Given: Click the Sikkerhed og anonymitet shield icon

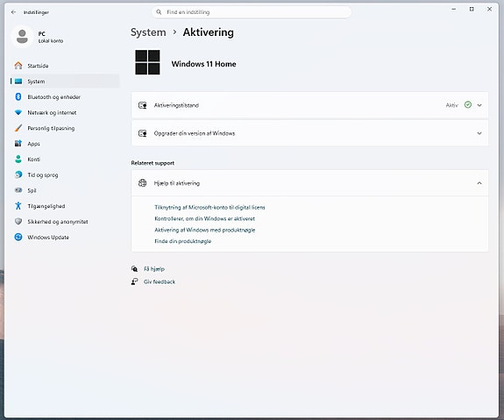Looking at the screenshot, I should (18, 222).
